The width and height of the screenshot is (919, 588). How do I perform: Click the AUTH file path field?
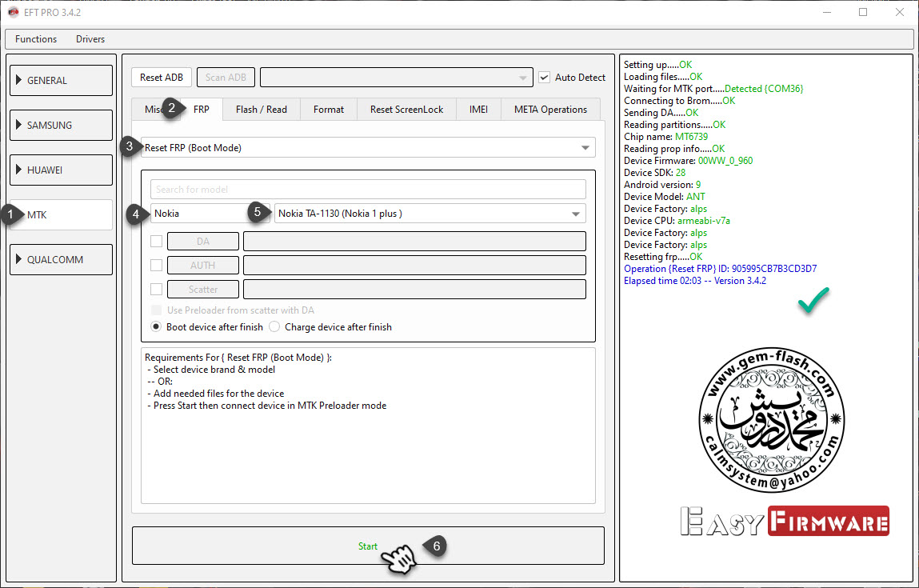414,265
